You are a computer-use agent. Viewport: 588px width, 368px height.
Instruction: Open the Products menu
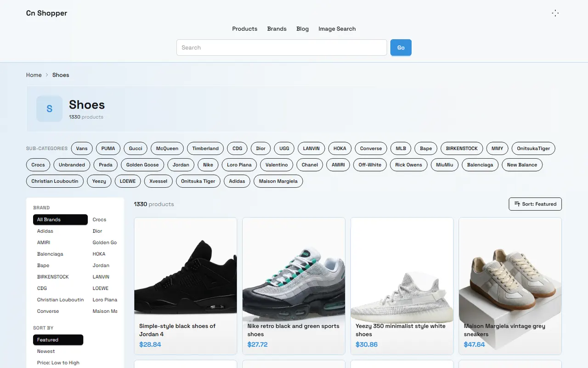coord(245,29)
